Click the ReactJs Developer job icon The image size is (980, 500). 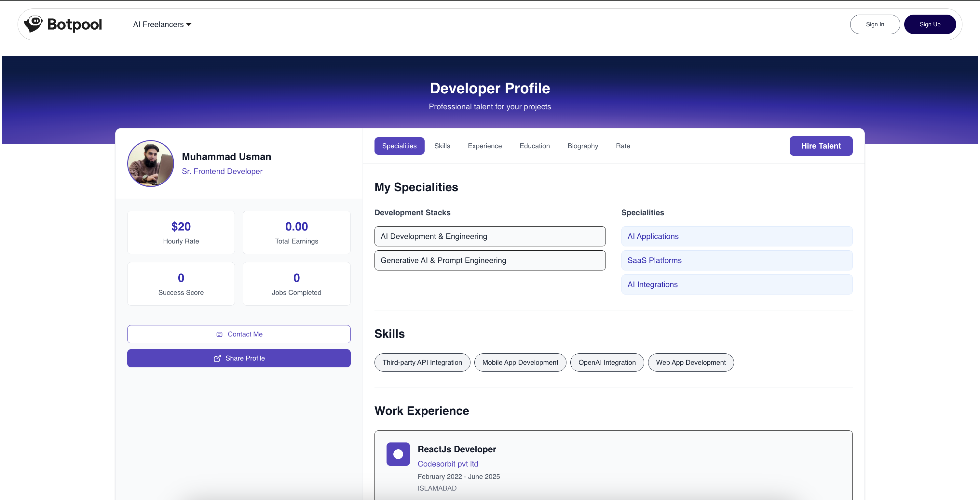coord(398,454)
